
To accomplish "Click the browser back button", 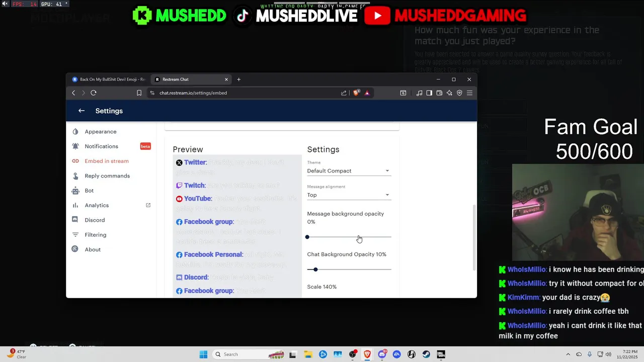I will coord(73,93).
